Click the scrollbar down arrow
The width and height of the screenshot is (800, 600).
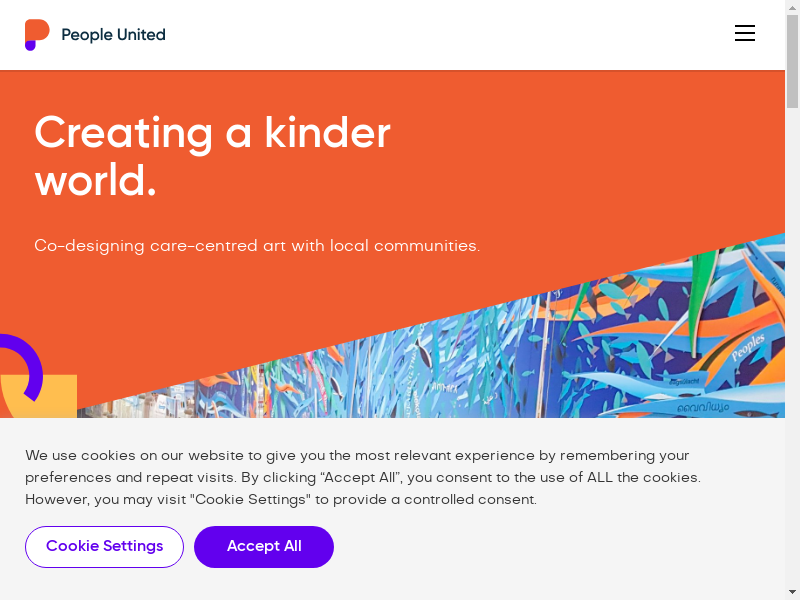click(792, 592)
